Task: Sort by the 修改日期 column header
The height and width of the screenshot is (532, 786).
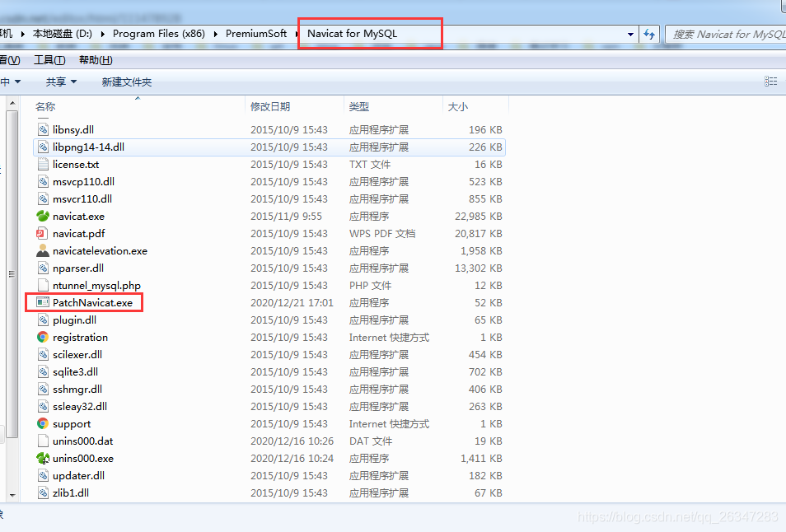Action: pyautogui.click(x=270, y=107)
